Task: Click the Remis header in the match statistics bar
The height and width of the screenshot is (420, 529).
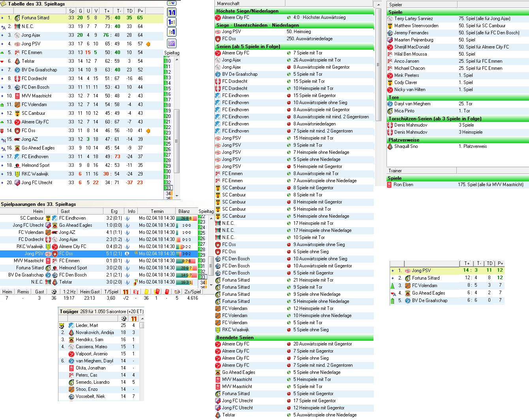Action: pos(23,292)
